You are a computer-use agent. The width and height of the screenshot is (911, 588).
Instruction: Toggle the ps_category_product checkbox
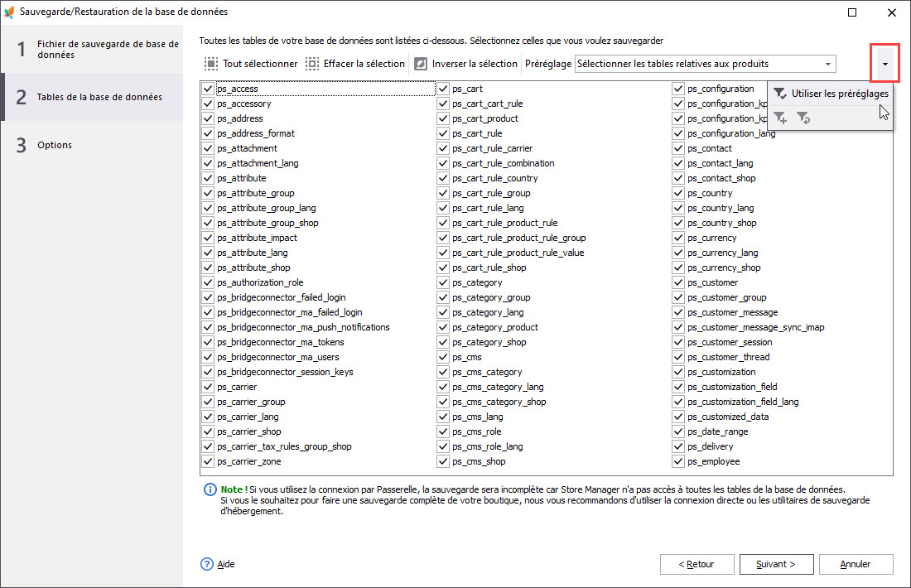point(443,327)
